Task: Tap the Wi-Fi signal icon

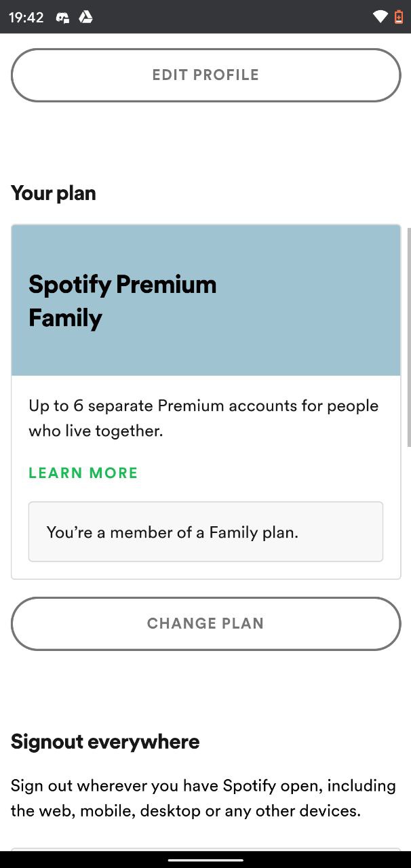Action: (x=380, y=17)
